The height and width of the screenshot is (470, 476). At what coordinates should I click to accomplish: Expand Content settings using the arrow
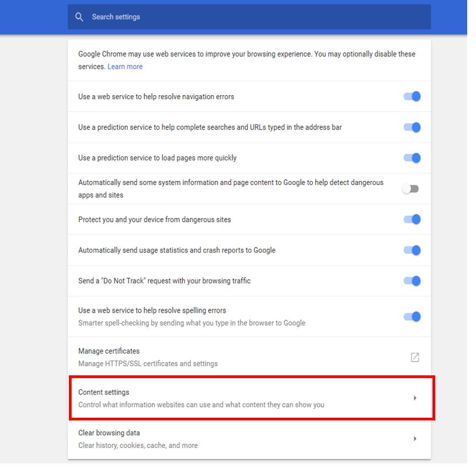tap(415, 398)
